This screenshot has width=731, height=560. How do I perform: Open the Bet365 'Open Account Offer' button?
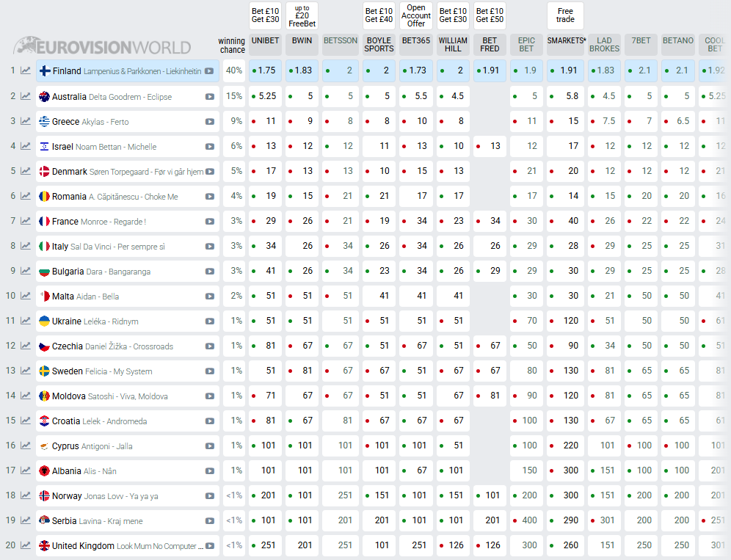coord(416,15)
